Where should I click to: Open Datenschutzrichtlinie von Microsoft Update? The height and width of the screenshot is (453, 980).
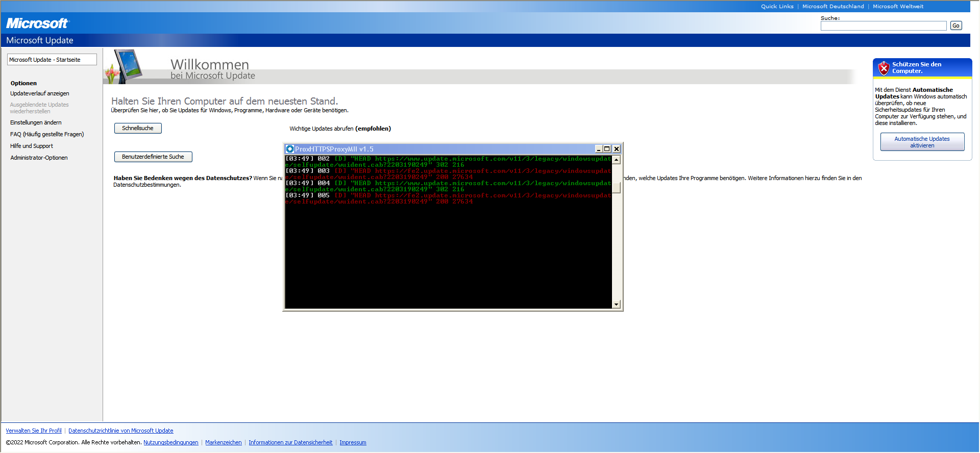click(x=121, y=431)
